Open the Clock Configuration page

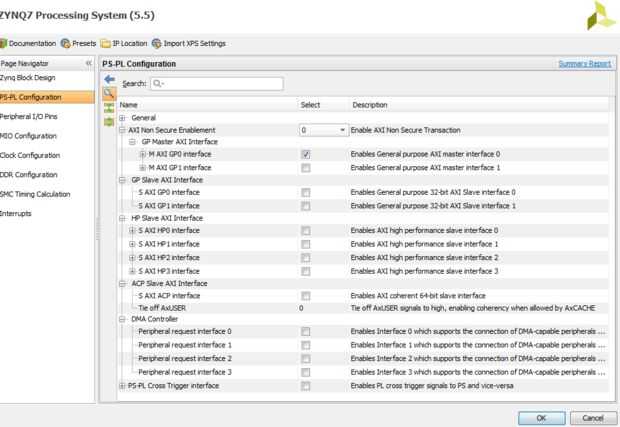click(x=30, y=155)
